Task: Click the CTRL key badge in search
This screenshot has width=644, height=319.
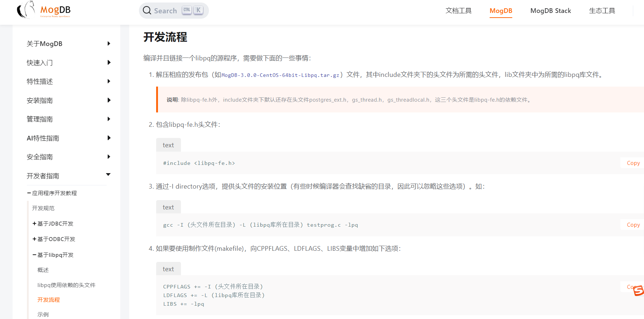Action: click(x=187, y=10)
